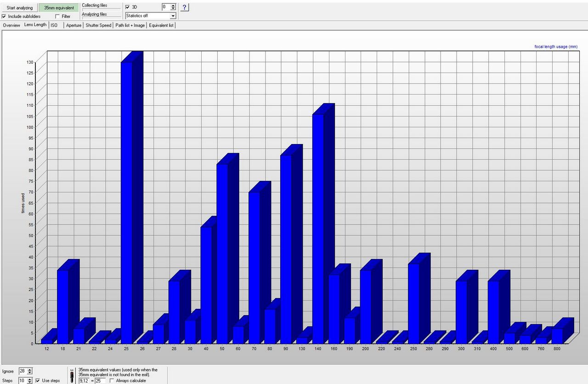
Task: Switch to the ISO tab
Action: (x=54, y=25)
